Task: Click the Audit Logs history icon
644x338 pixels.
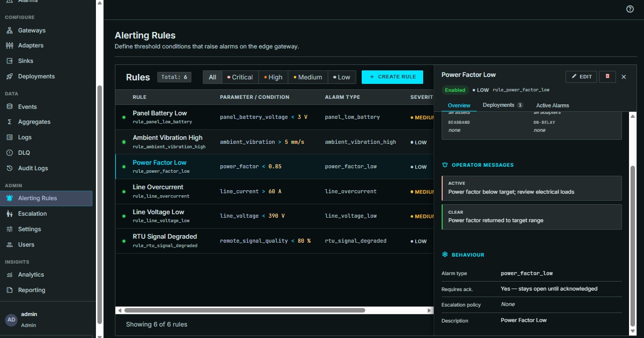Action: click(9, 168)
